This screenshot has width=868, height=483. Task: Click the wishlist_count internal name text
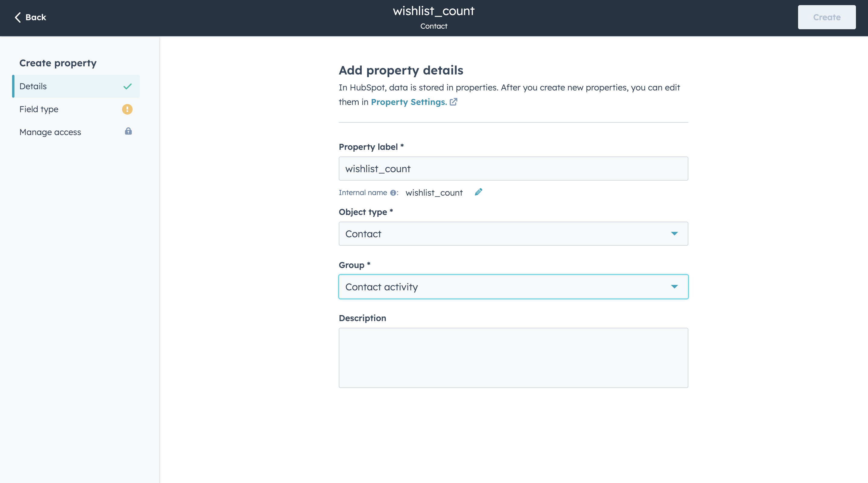(x=434, y=193)
